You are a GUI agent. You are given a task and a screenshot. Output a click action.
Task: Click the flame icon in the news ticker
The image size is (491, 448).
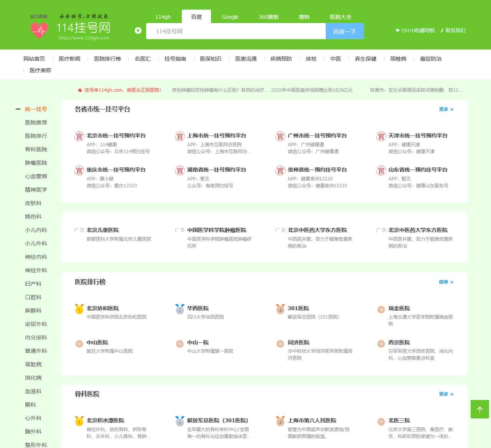[x=80, y=90]
